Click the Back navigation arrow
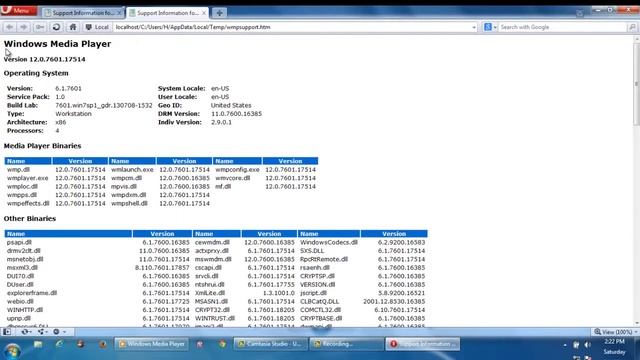The height and width of the screenshot is (360, 640). click(10, 27)
